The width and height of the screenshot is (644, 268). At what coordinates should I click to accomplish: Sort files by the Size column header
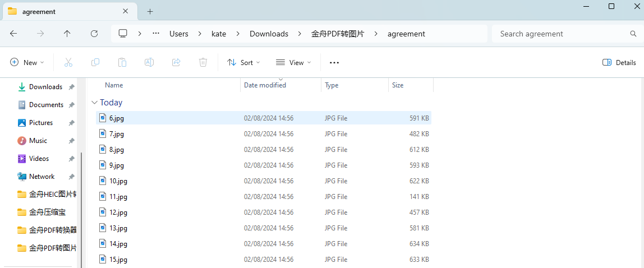click(x=398, y=85)
